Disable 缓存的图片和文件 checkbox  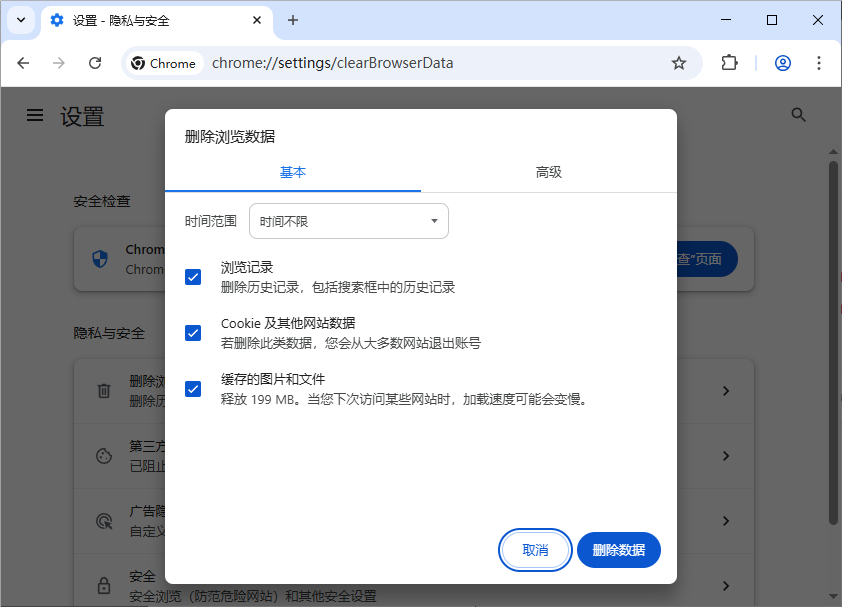pos(193,389)
